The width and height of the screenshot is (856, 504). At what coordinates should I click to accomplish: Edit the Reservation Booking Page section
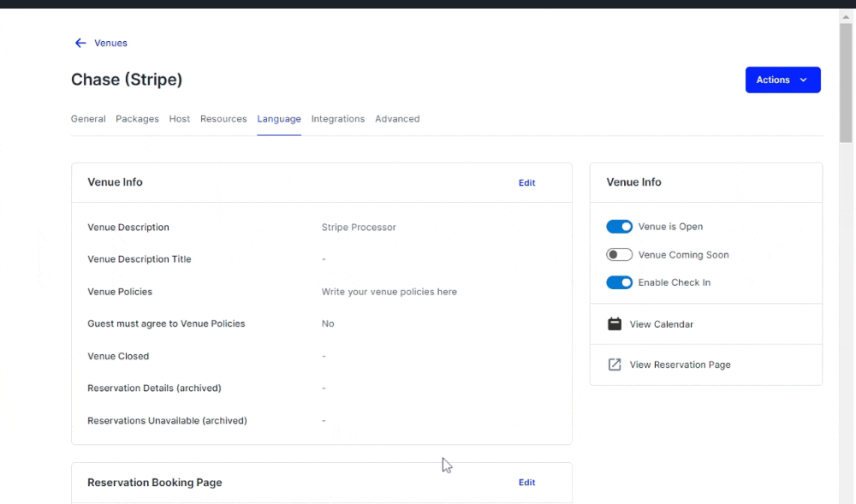pyautogui.click(x=526, y=482)
